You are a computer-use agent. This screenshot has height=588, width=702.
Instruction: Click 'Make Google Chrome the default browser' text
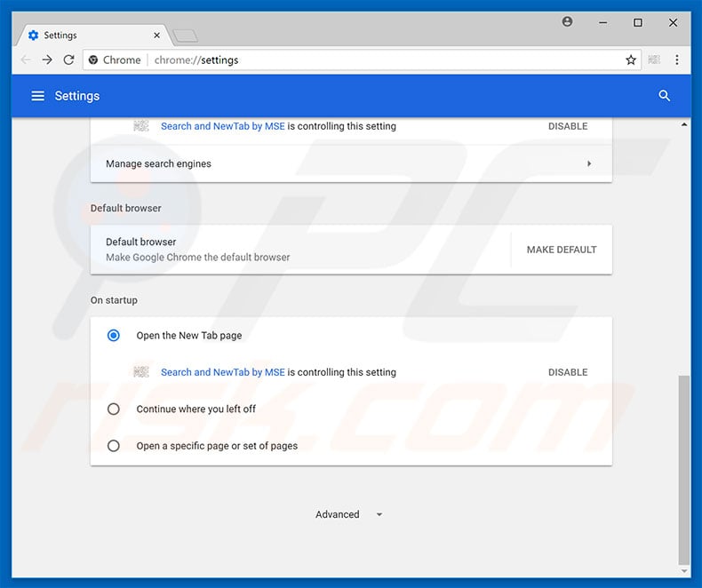198,258
